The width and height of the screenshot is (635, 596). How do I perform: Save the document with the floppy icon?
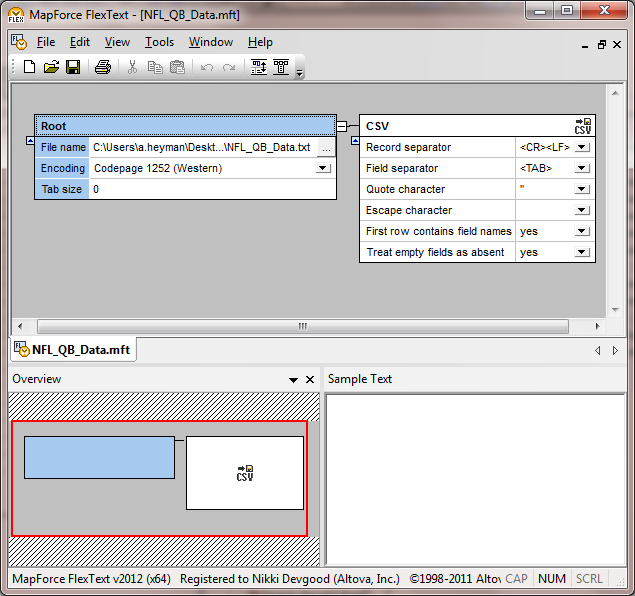pos(73,67)
